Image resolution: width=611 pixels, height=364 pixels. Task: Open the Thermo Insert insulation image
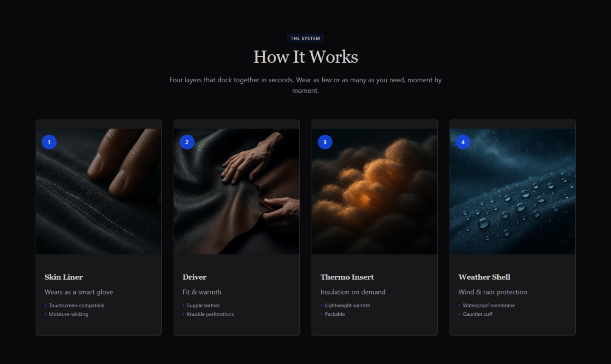point(374,191)
